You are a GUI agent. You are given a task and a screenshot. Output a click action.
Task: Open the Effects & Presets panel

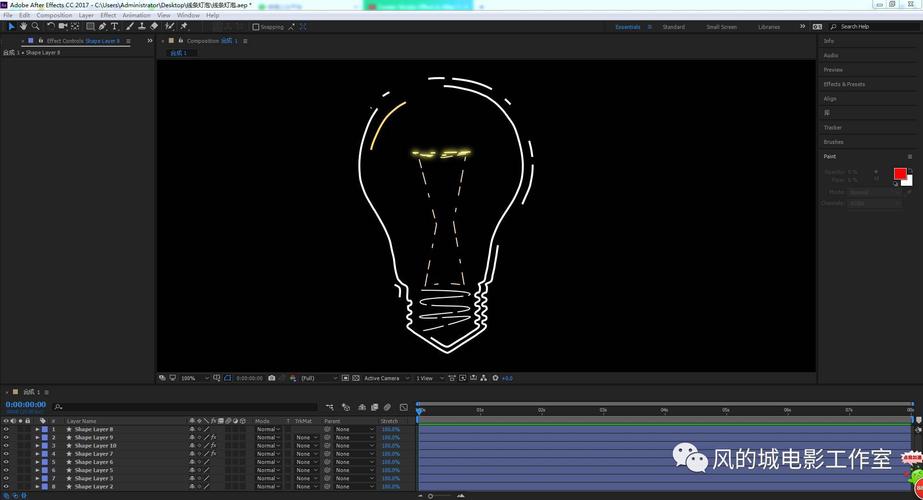click(x=844, y=84)
